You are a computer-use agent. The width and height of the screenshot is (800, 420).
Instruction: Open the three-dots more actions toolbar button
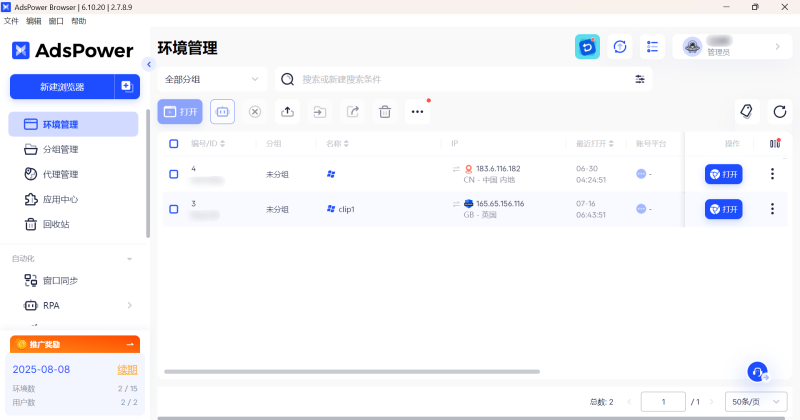coord(417,112)
